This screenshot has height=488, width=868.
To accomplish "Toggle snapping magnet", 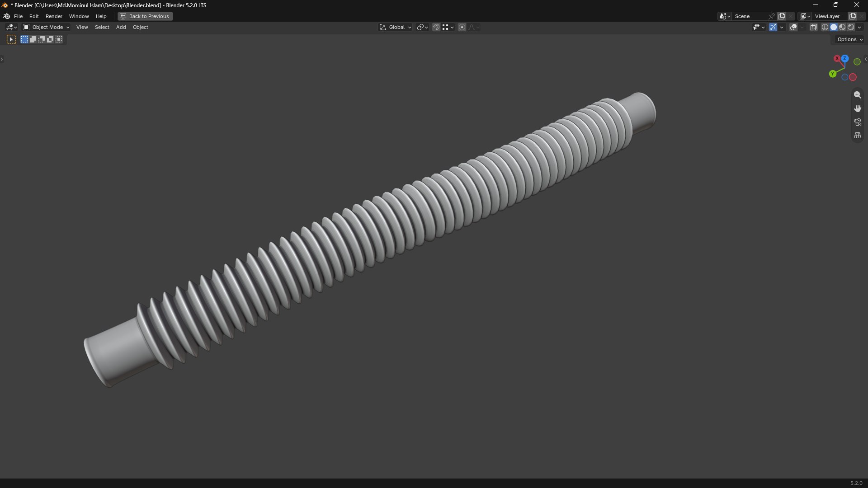I will (x=436, y=28).
